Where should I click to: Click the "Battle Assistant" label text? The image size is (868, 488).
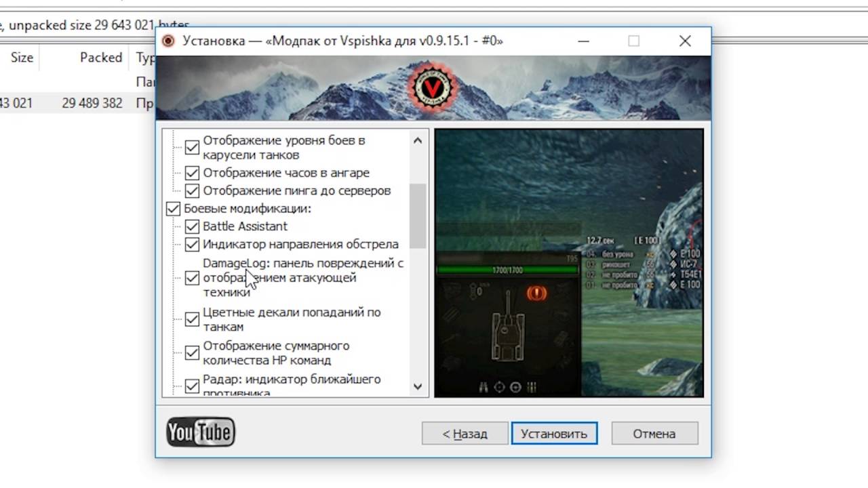245,226
